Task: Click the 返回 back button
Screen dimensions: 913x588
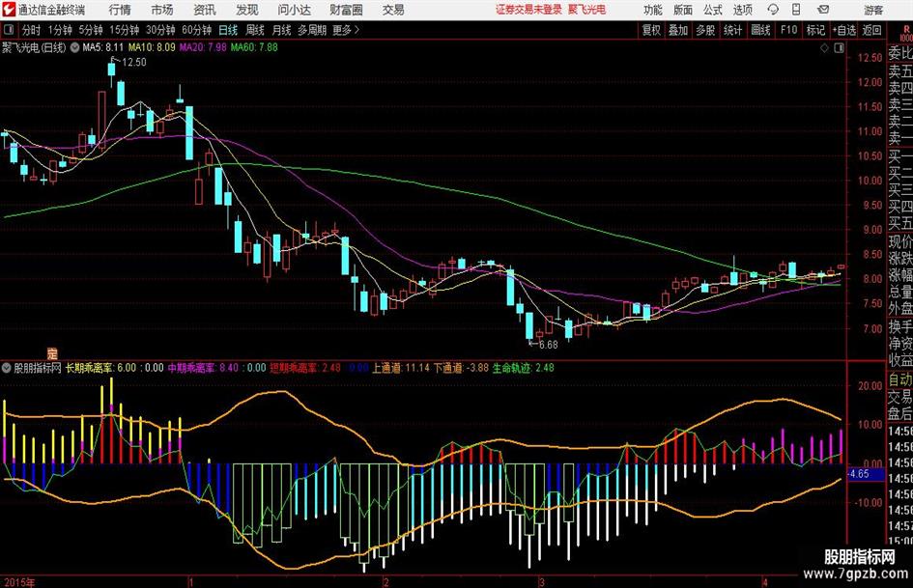Action: point(871,30)
